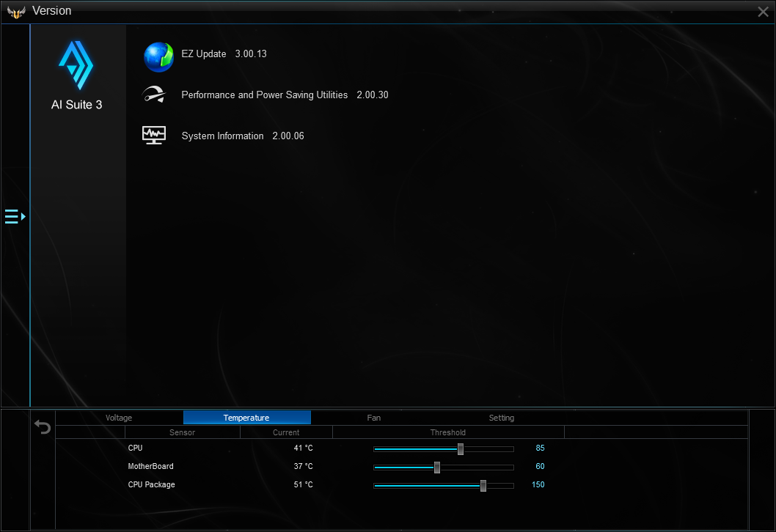Select the Temperature tab
Image resolution: width=776 pixels, height=532 pixels.
[246, 418]
